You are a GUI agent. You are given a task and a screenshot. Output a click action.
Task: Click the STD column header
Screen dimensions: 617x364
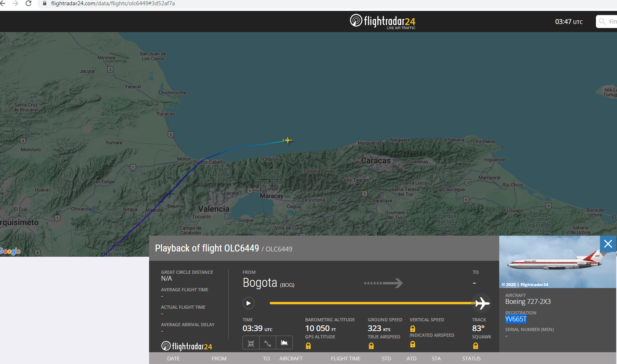386,359
